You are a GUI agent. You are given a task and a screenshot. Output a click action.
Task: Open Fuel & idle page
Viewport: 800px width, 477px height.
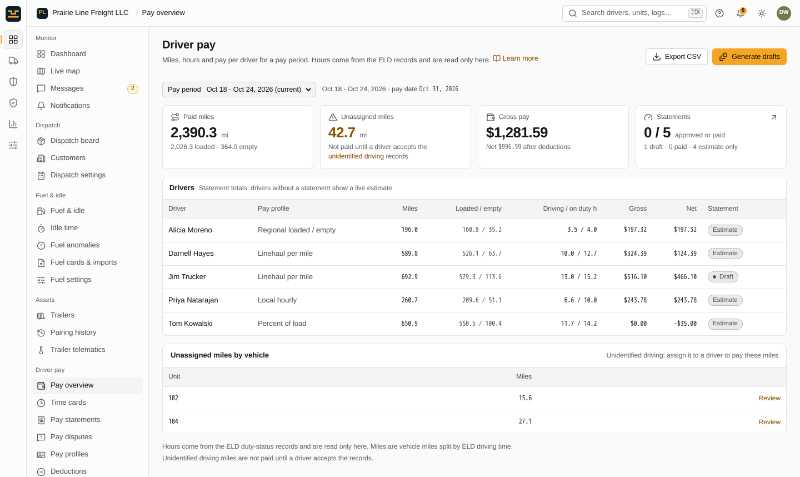pyautogui.click(x=89, y=211)
